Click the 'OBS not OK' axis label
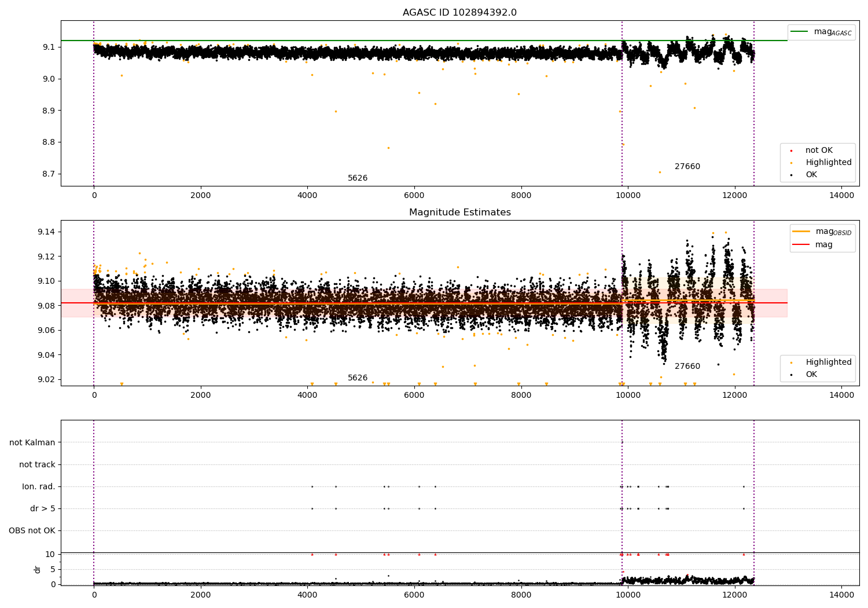This screenshot has width=868, height=608. point(32,530)
